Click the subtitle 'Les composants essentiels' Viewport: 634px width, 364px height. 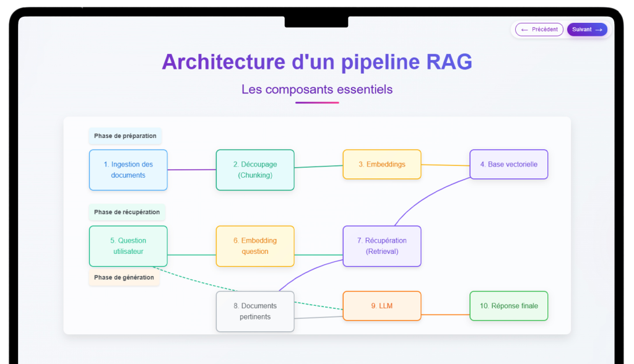(x=317, y=89)
